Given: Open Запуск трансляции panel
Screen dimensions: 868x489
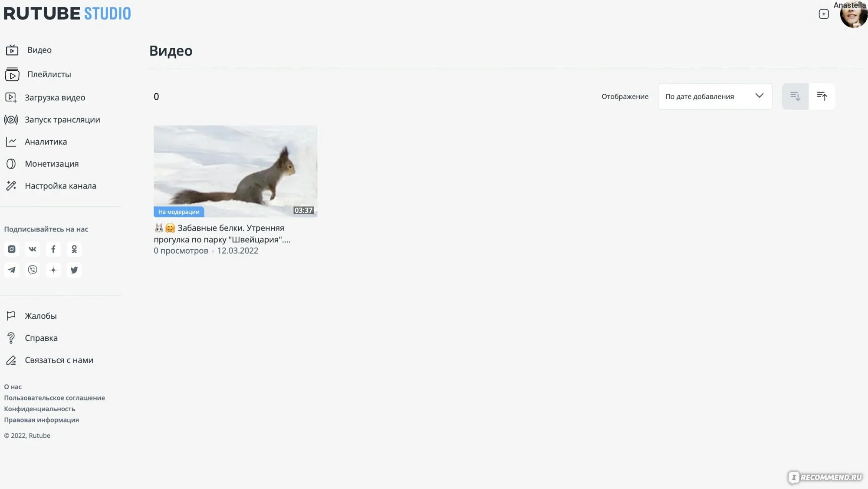Looking at the screenshot, I should coord(62,119).
